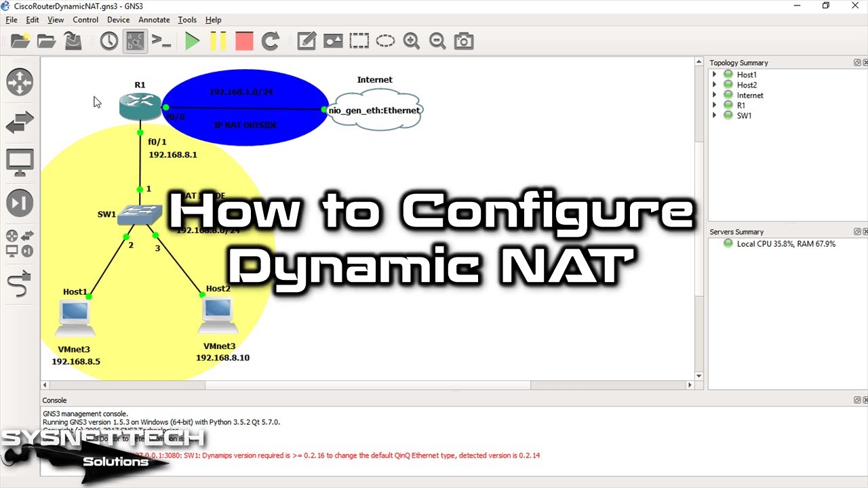Screen dimensions: 868x488
Task: Suspend all devices with yellow pause
Action: coord(218,41)
